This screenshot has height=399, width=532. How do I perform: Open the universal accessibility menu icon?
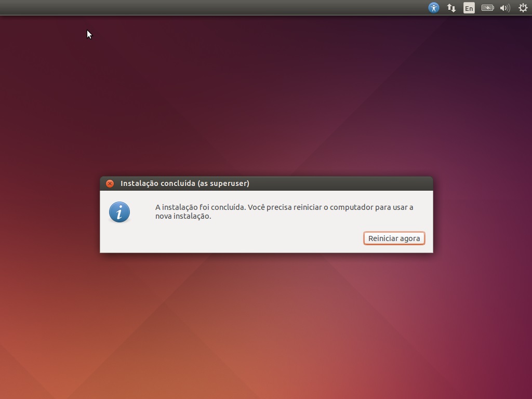tap(434, 8)
